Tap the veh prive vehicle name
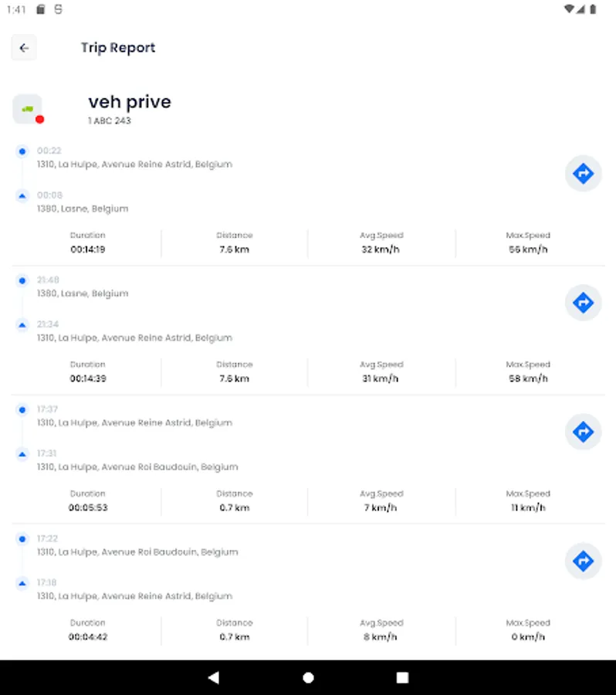This screenshot has height=695, width=616. pos(130,102)
